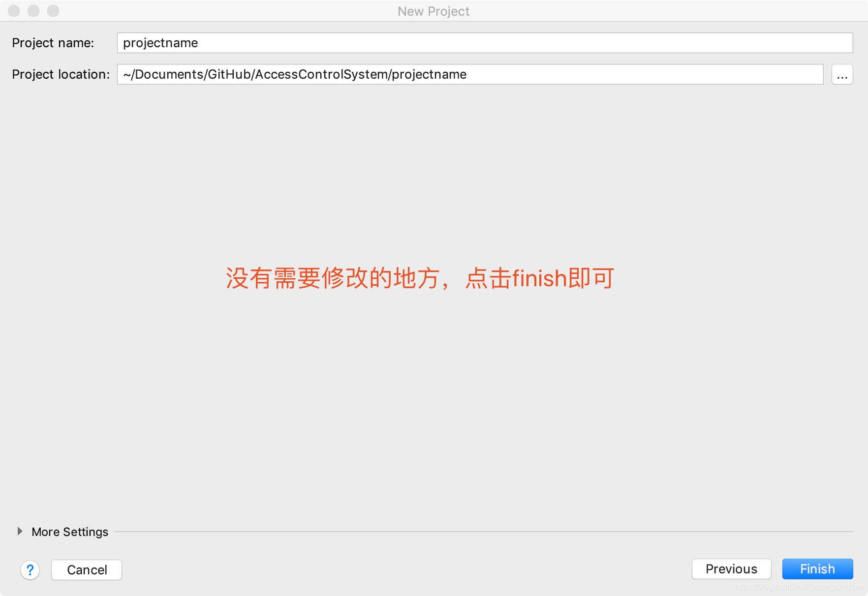868x596 pixels.
Task: Close the New Project window
Action: [x=14, y=11]
